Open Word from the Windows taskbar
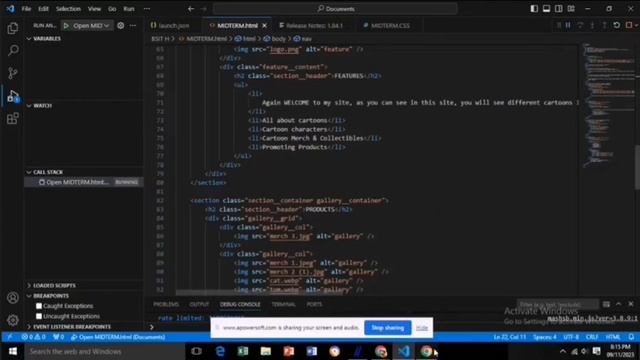Image resolution: width=640 pixels, height=360 pixels. pyautogui.click(x=311, y=351)
